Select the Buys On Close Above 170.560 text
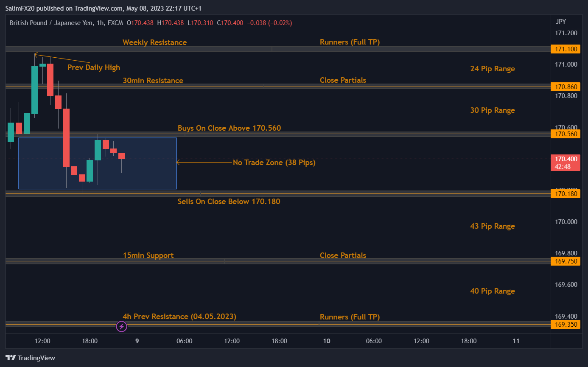The width and height of the screenshot is (588, 367). (229, 128)
